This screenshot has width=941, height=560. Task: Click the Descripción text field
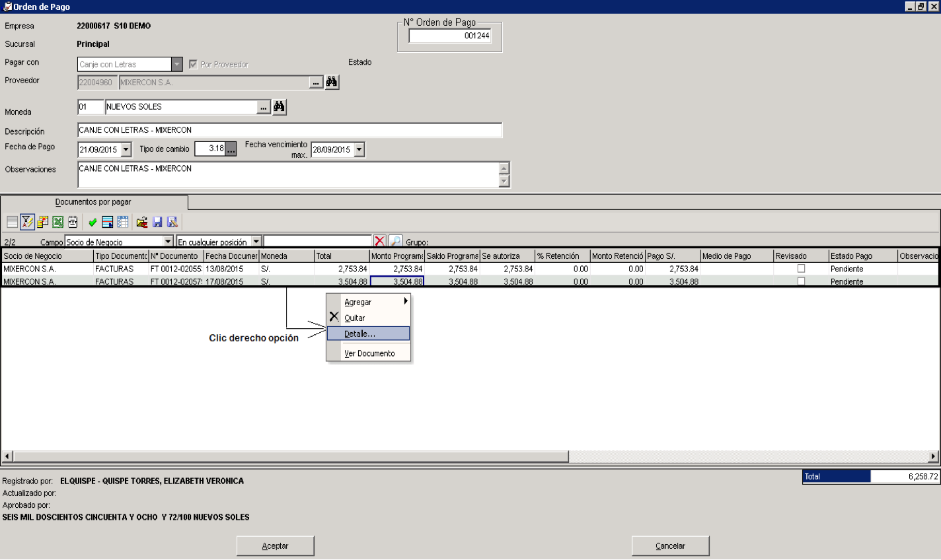(289, 130)
